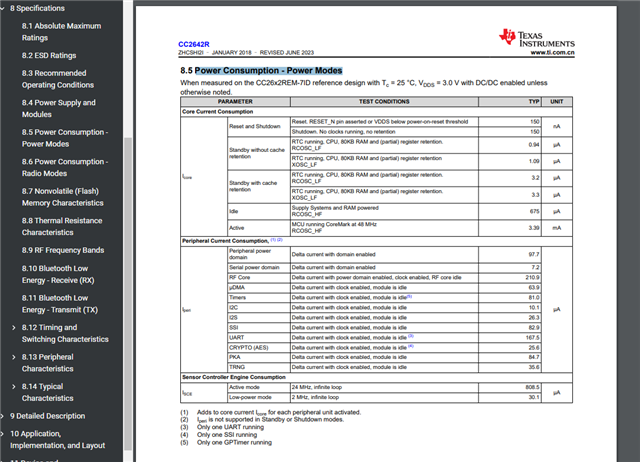Follow footnote (1) reference after Peripheral Current Consumption
The width and height of the screenshot is (640, 462).
click(x=273, y=240)
